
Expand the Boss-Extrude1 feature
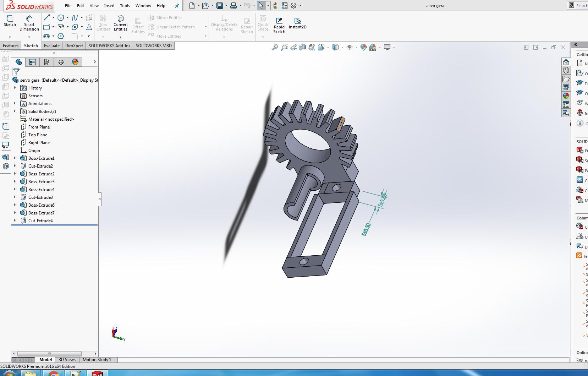point(15,158)
